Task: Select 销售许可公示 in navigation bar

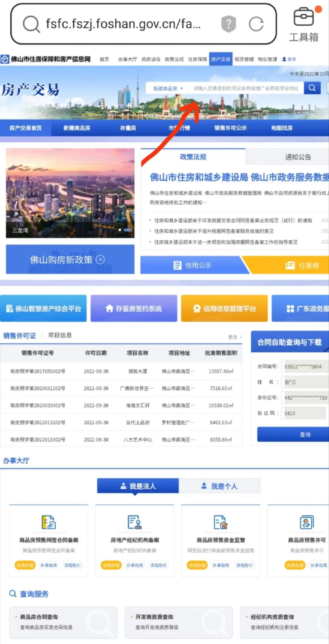Action: pyautogui.click(x=230, y=128)
